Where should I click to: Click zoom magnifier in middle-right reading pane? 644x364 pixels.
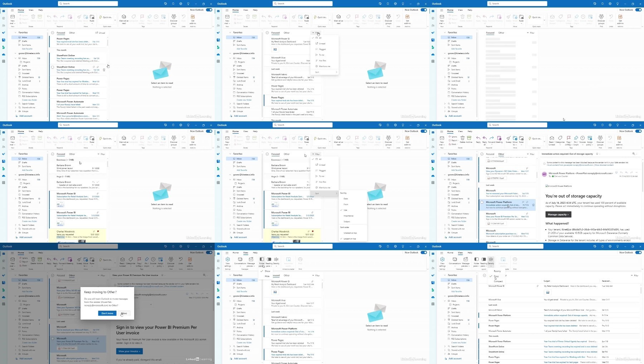click(x=634, y=154)
